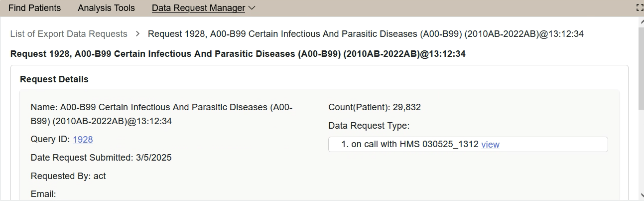The width and height of the screenshot is (644, 205).
Task: Open Query ID 1928 link
Action: coord(83,140)
